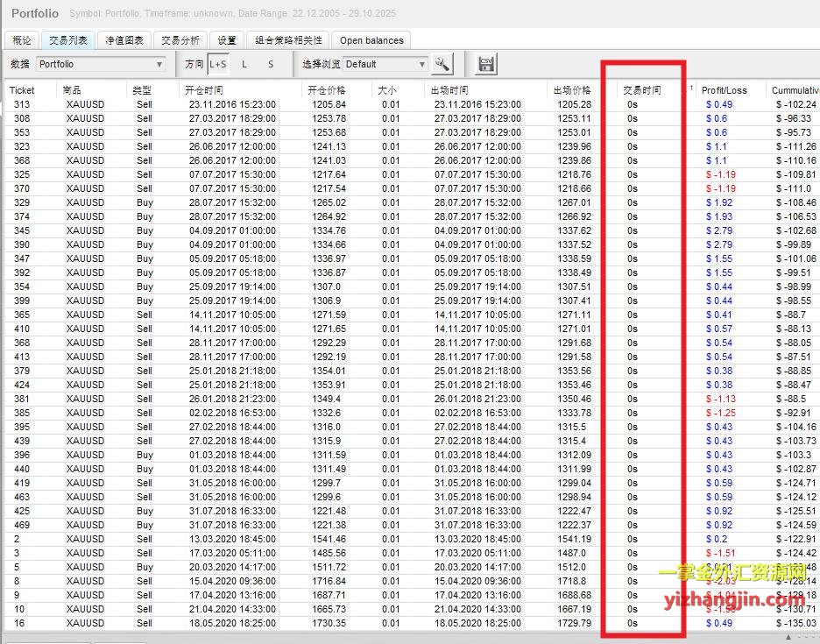Click the 出场价格 column header

tap(571, 90)
